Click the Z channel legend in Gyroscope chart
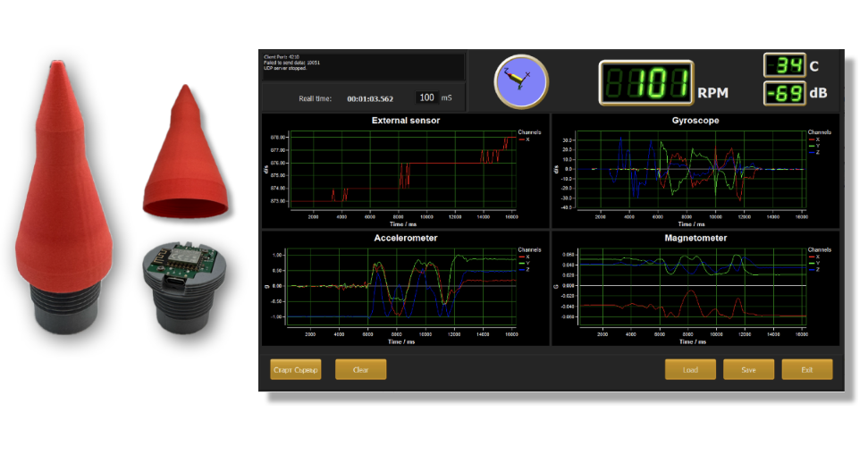 click(x=814, y=152)
